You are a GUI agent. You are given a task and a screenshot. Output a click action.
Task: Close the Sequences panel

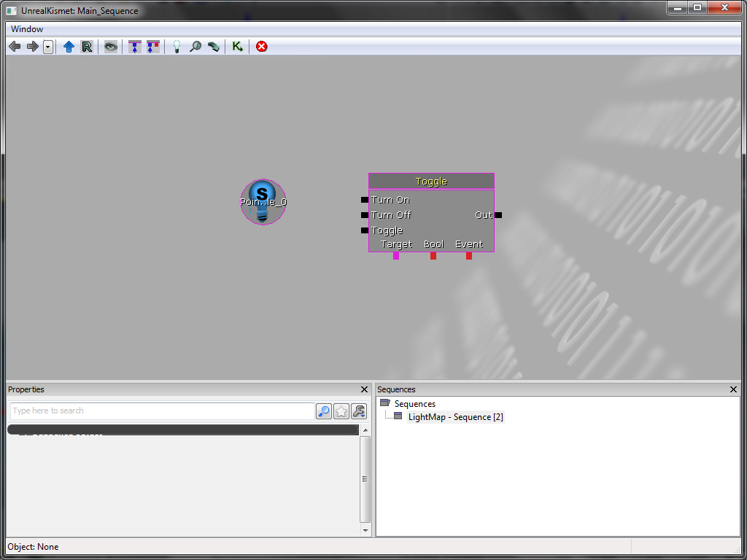point(734,389)
